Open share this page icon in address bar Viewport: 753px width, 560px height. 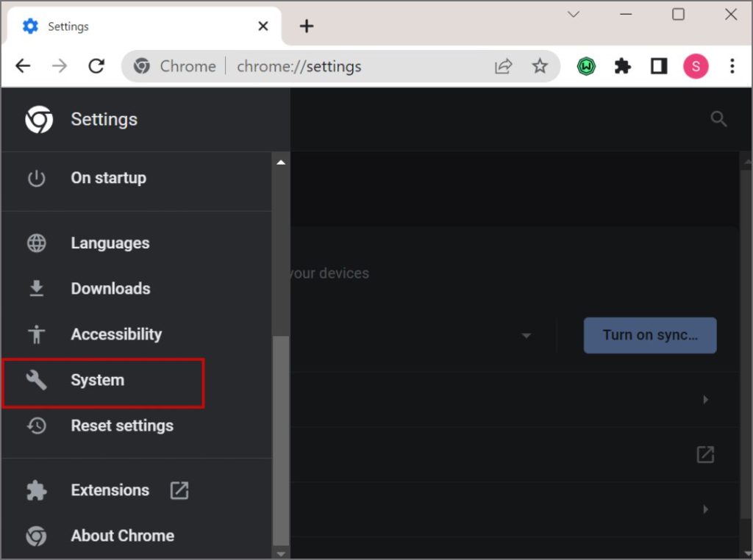[x=503, y=65]
